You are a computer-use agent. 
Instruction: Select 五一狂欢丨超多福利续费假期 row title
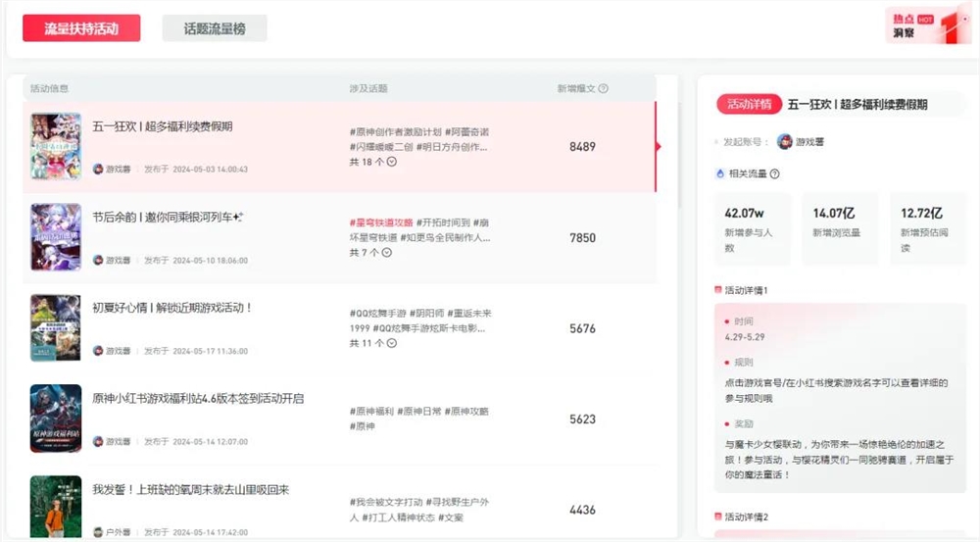coord(163,126)
